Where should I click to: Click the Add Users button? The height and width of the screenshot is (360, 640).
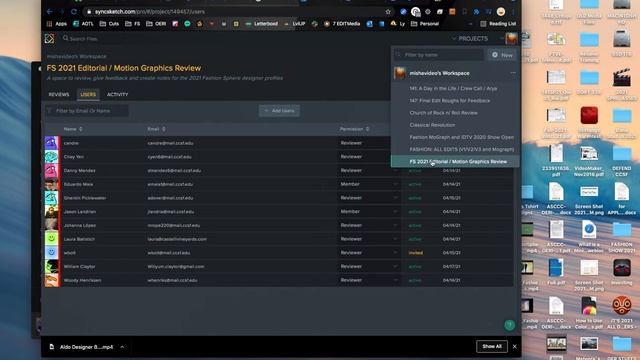(279, 111)
